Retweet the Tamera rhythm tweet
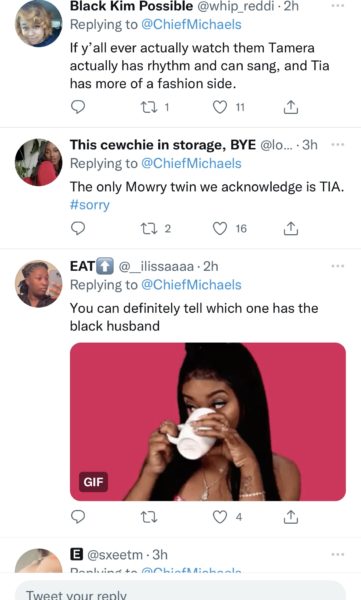Viewport: 361px width, 600px height. 149,107
